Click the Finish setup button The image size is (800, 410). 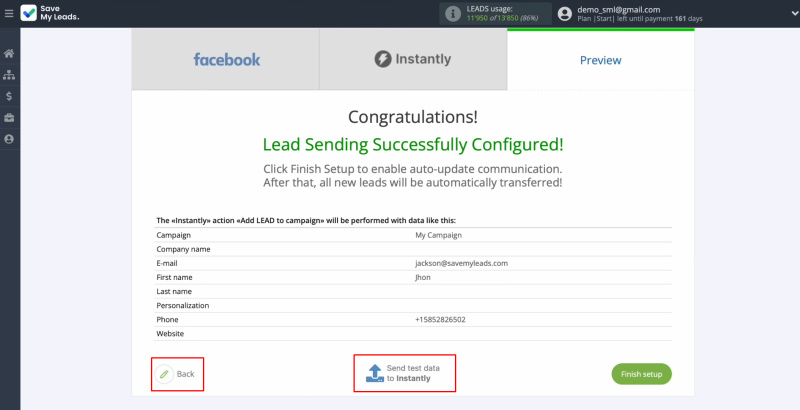(x=641, y=374)
